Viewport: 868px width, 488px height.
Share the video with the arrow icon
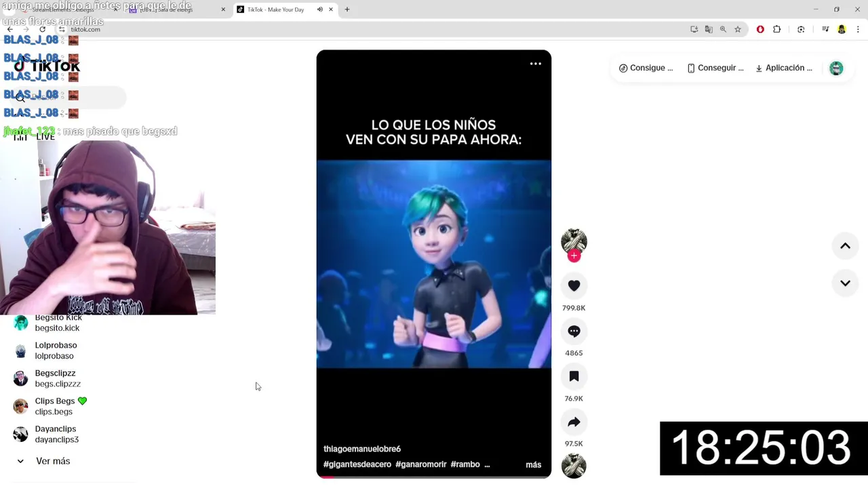point(574,422)
